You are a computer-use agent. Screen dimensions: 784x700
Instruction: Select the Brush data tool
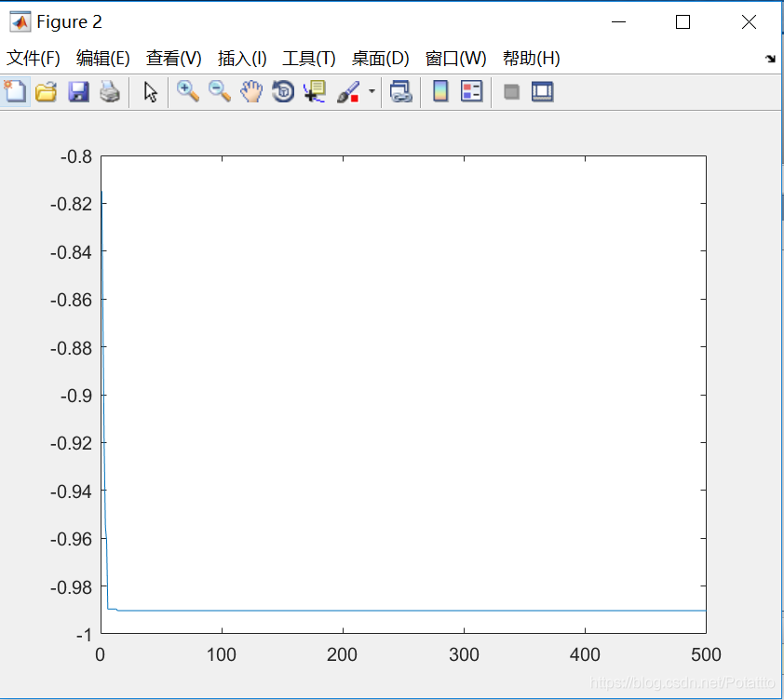[348, 92]
